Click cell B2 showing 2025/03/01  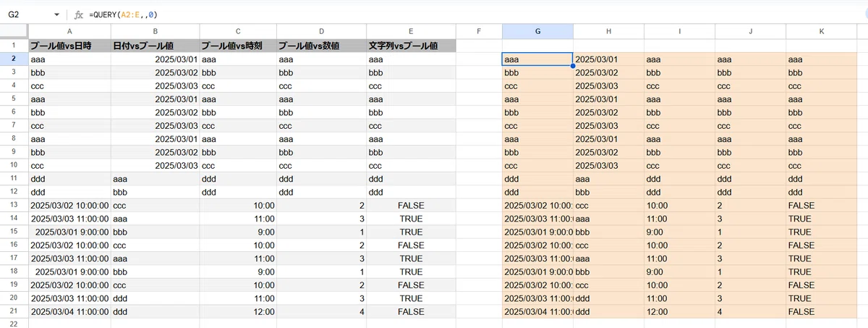pyautogui.click(x=155, y=59)
